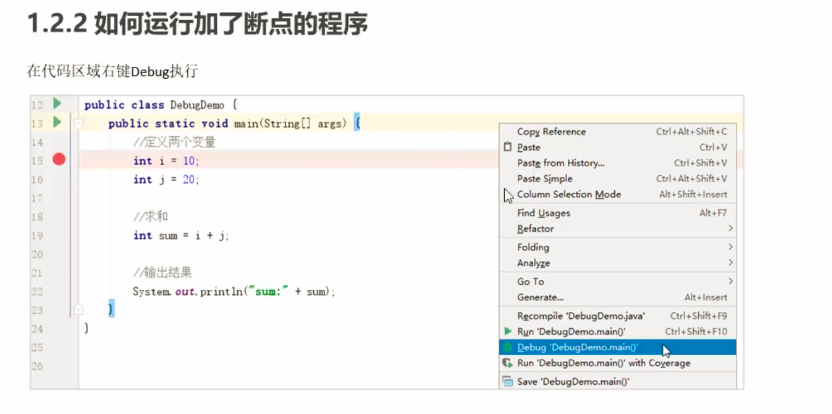Click the bug icon beside Debug entry
The width and height of the screenshot is (832, 414).
point(508,348)
